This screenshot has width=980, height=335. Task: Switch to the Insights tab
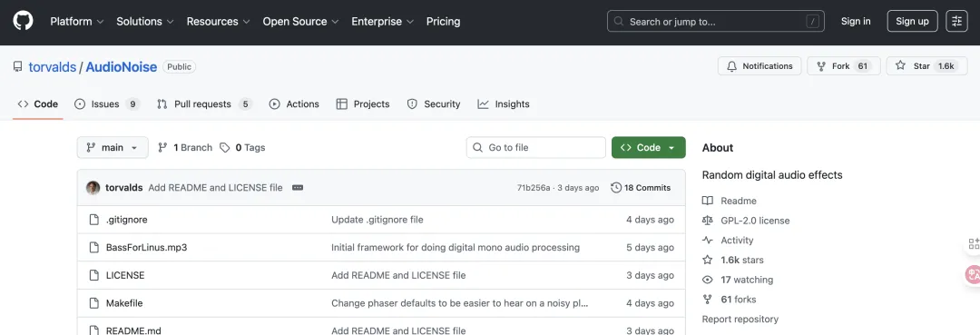[x=504, y=104]
